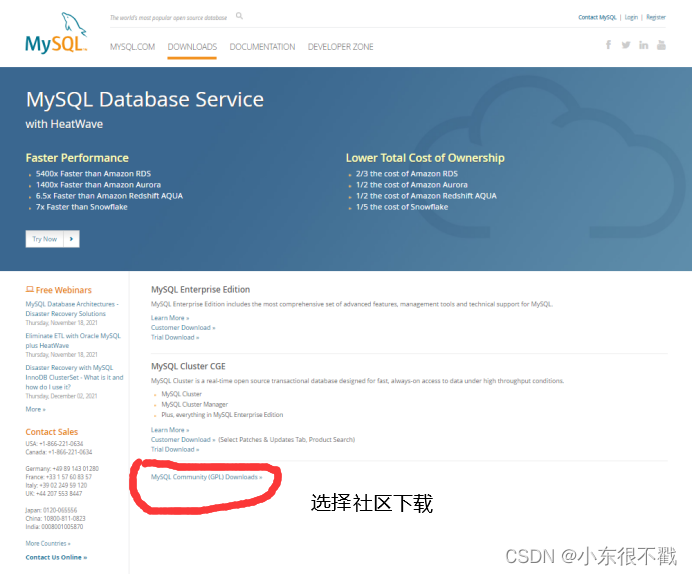Open MySQL Community (GPL) Downloads link
This screenshot has width=692, height=575.
pos(207,477)
